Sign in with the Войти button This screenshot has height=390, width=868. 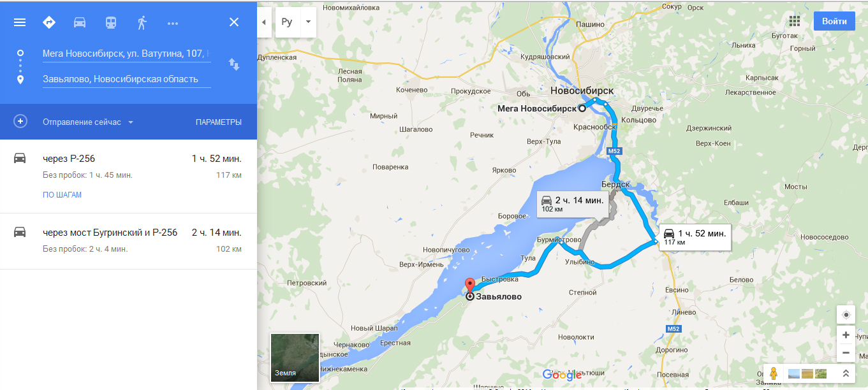[x=834, y=21]
